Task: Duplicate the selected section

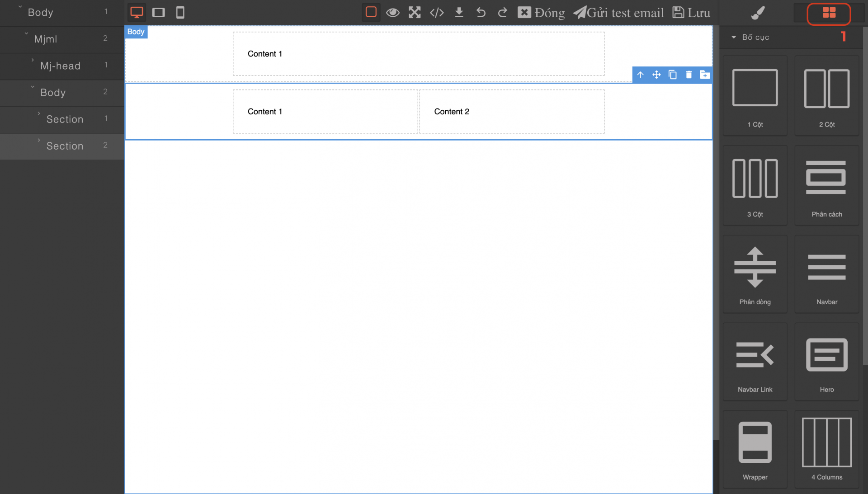Action: tap(672, 75)
